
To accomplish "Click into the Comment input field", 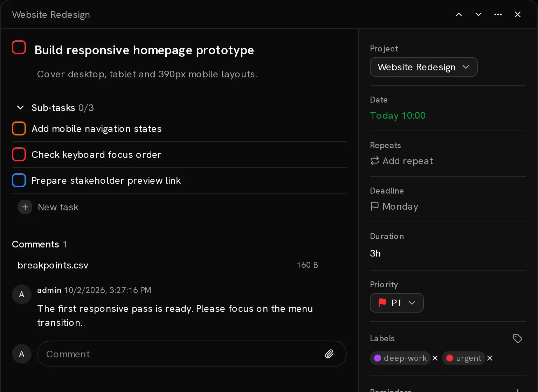I will click(x=192, y=354).
